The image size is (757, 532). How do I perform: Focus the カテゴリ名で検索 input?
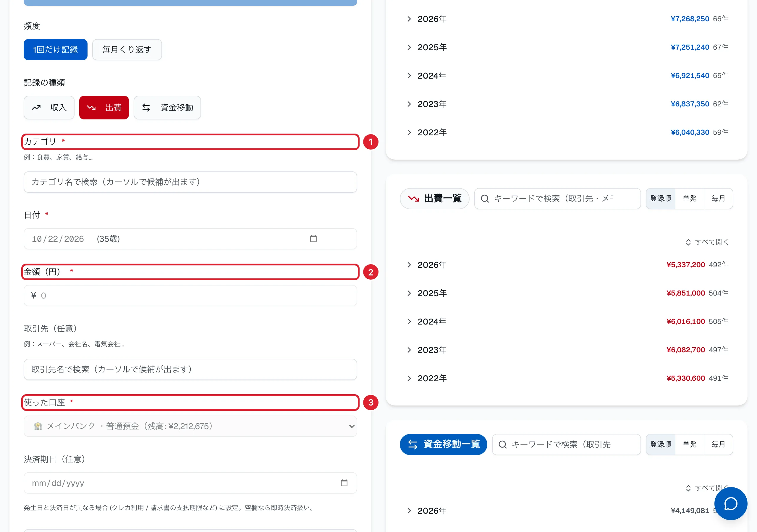pos(190,182)
